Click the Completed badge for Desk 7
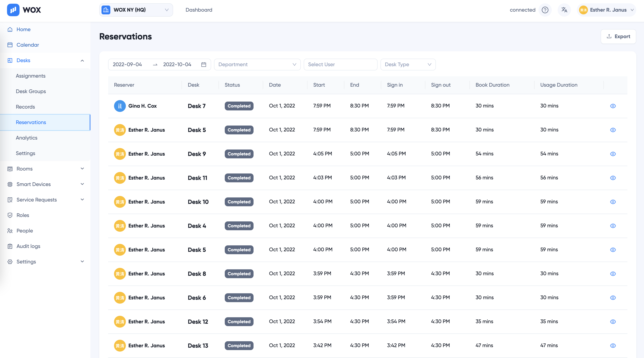 click(x=239, y=106)
